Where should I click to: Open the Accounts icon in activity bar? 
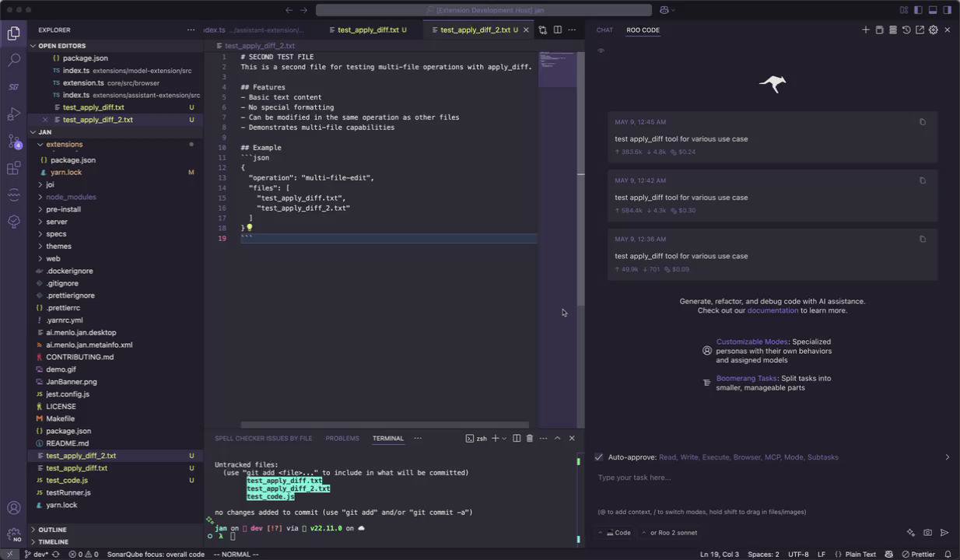coord(13,508)
